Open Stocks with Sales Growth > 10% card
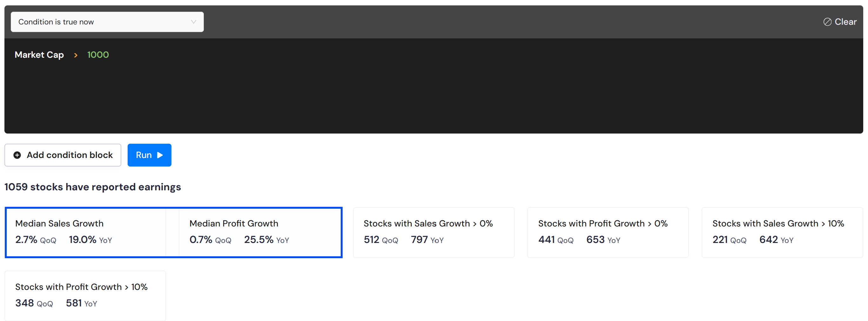This screenshot has height=321, width=868. click(782, 233)
